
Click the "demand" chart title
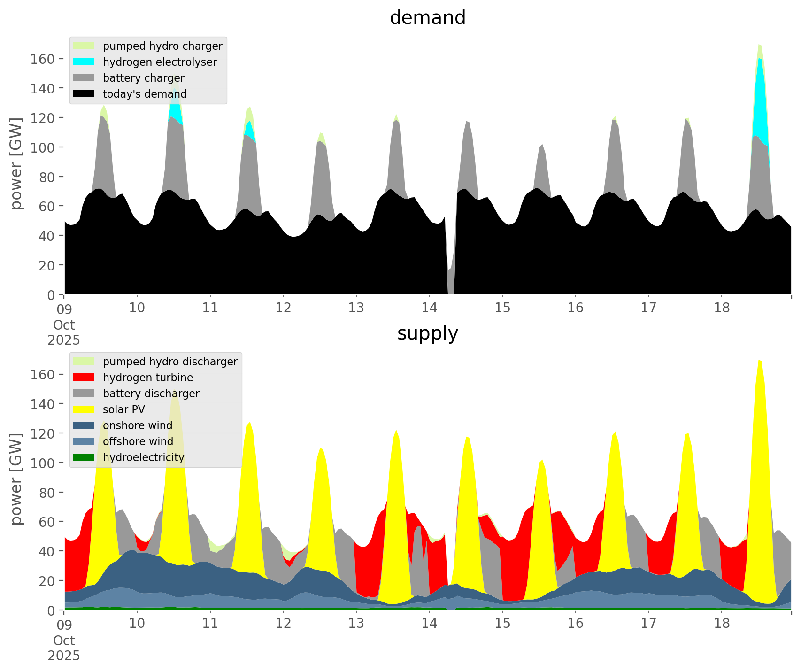pyautogui.click(x=427, y=18)
